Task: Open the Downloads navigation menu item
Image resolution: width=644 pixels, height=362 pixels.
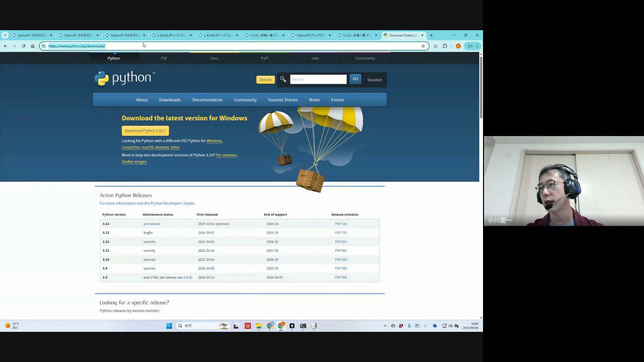Action: (x=170, y=100)
